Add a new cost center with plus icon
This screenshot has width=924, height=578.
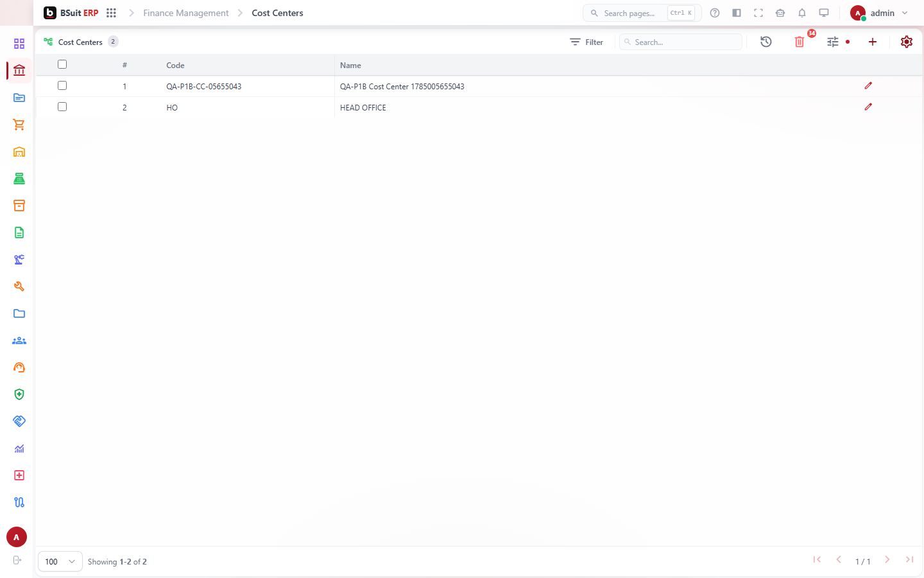(873, 42)
